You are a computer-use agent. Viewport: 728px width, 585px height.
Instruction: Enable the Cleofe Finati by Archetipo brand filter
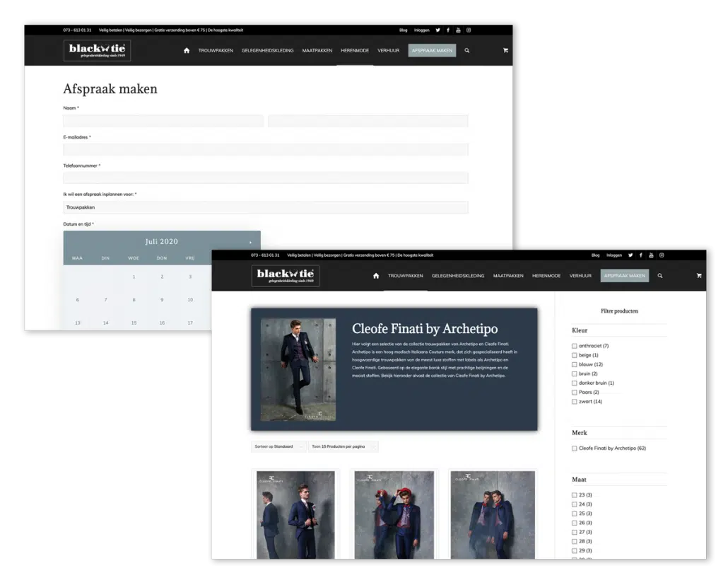click(x=575, y=448)
